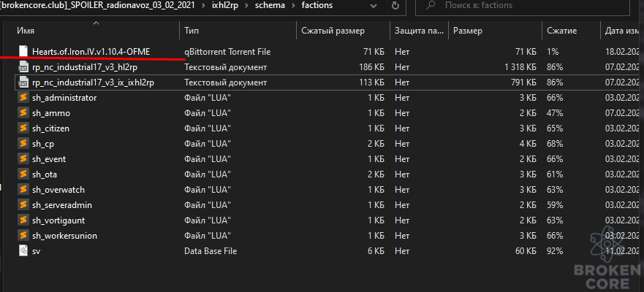
Task: Click the sh_citizen LUA file icon
Action: coord(23,128)
